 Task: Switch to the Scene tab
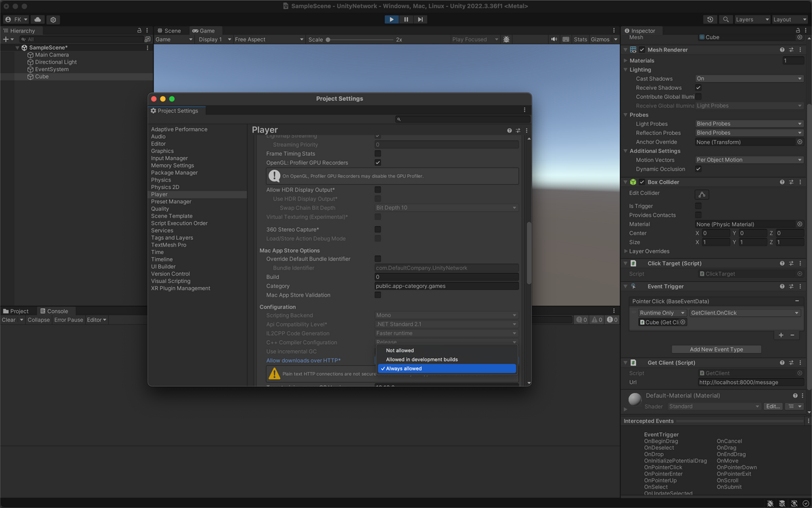(168, 30)
